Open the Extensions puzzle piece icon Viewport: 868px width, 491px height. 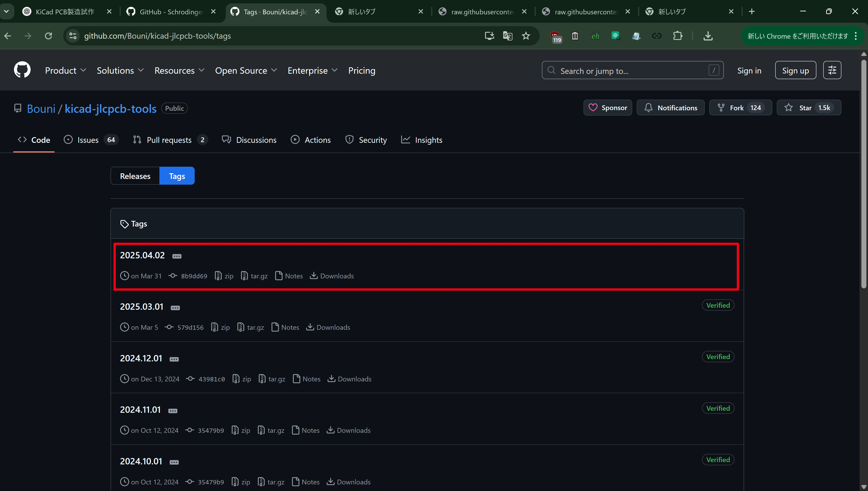(x=677, y=36)
